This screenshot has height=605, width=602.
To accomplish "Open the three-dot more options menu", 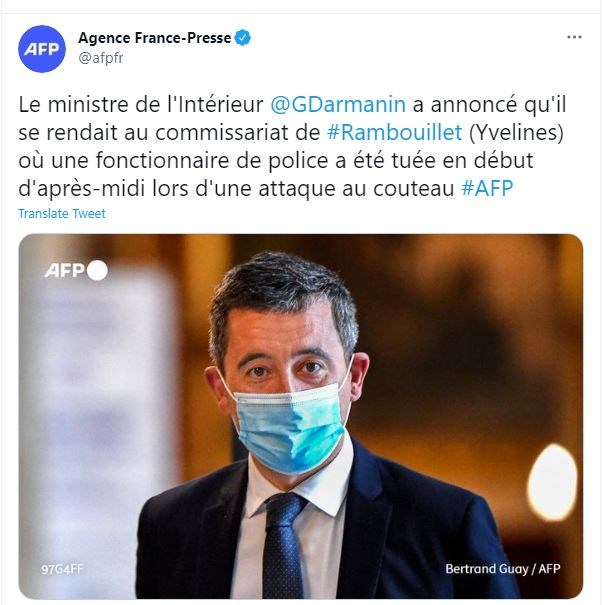I will click(574, 37).
